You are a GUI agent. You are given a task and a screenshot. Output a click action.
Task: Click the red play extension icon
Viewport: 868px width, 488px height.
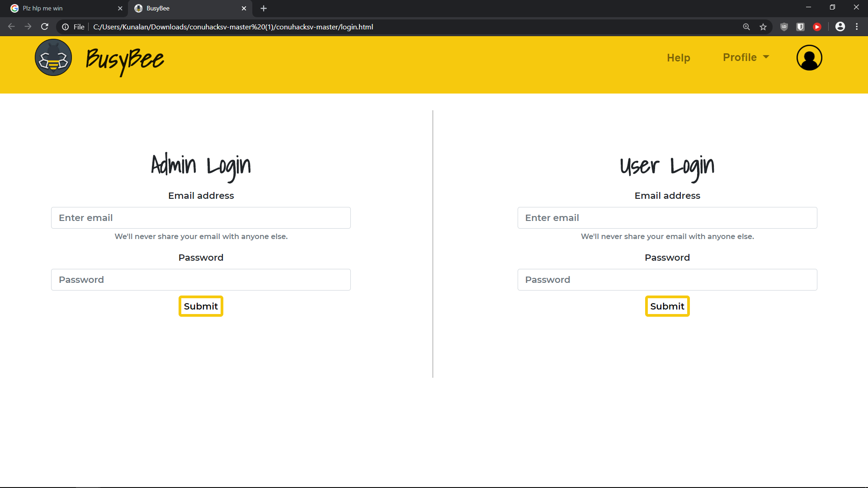click(817, 27)
